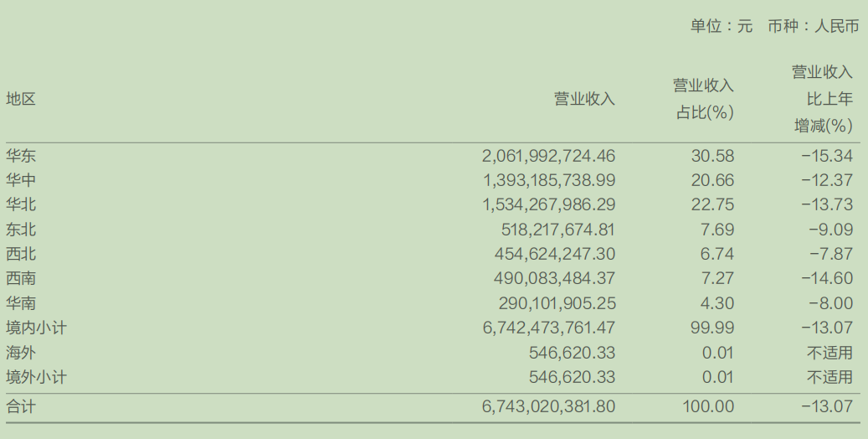Click the total value 6,743,020,381.80
Screen dimensions: 868x439
coord(548,407)
